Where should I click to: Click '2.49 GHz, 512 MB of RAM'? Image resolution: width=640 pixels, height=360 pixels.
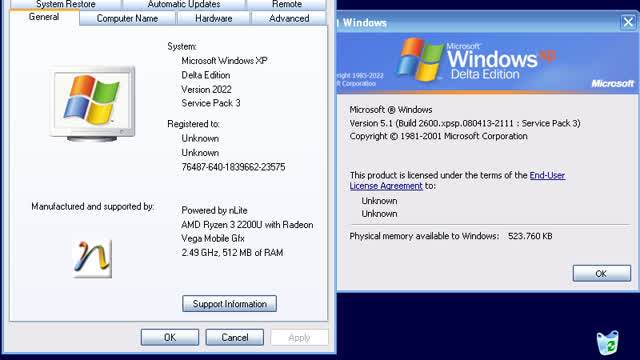coord(232,253)
